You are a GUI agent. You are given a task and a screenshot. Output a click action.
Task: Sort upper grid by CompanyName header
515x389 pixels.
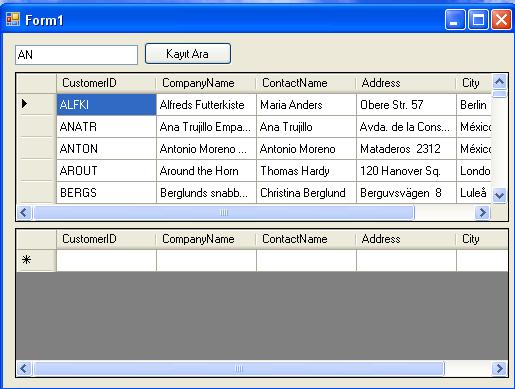(x=206, y=83)
